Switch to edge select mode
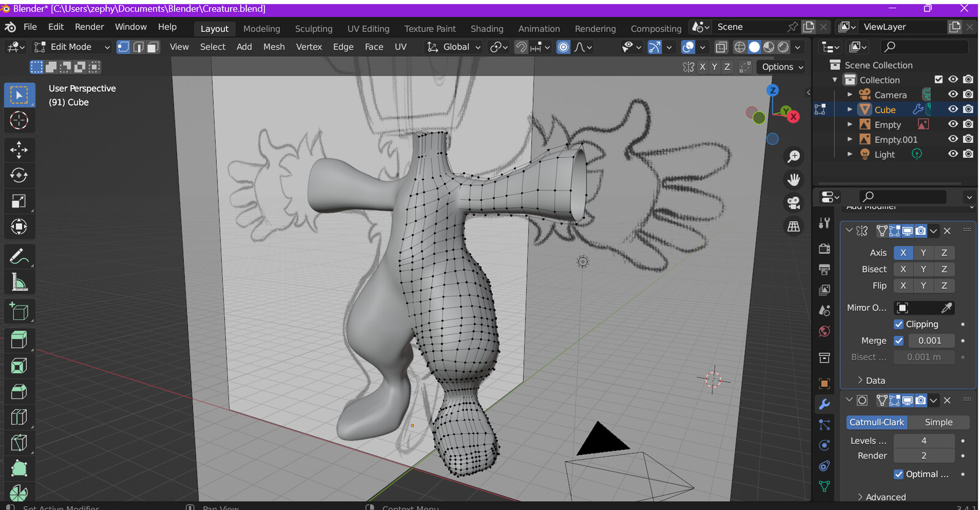The image size is (980, 510). click(138, 47)
